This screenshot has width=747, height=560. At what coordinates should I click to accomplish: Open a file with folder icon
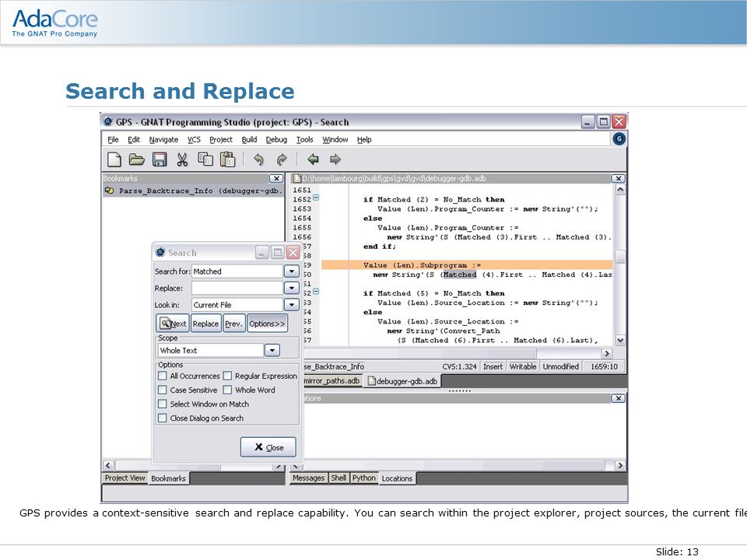pos(137,159)
